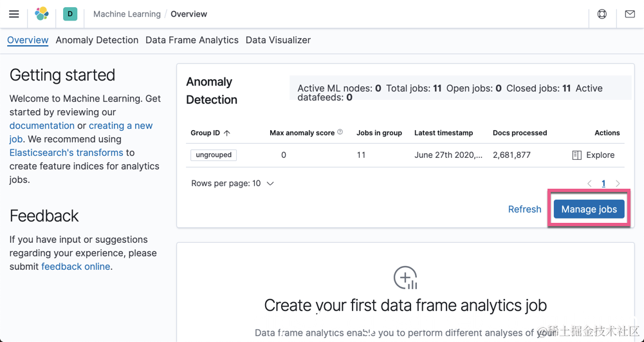Click the Explore icon for ungrouped row
The height and width of the screenshot is (342, 644).
tap(576, 155)
